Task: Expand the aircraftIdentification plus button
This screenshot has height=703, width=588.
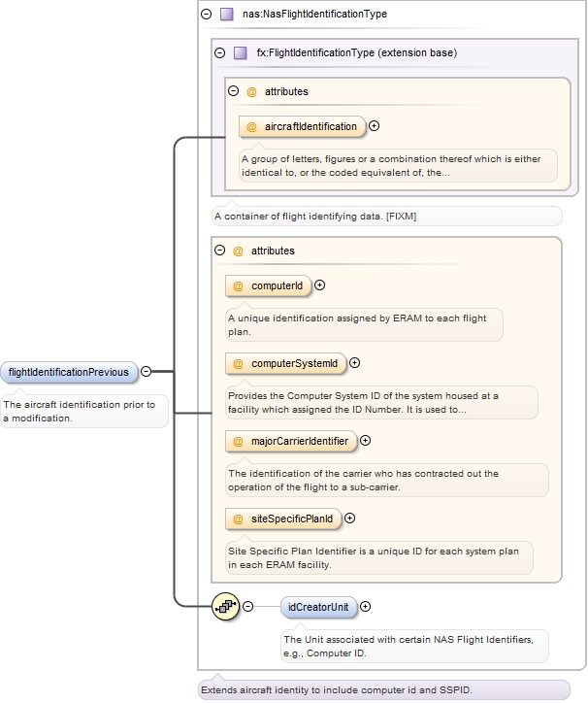Action: 375,126
